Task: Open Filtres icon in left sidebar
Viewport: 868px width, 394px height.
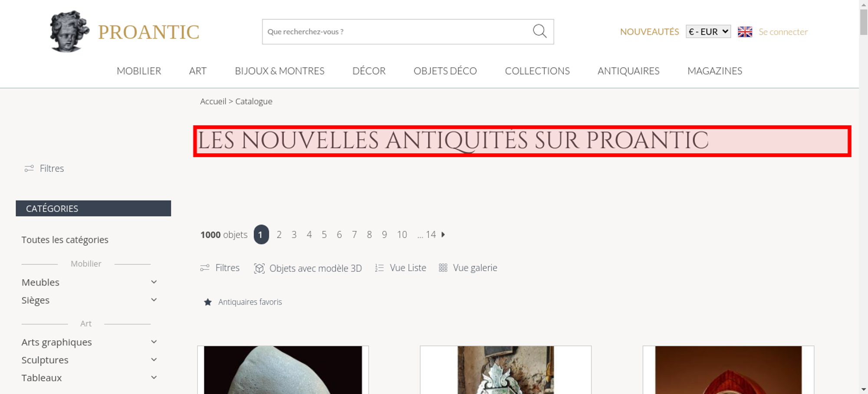Action: coord(29,168)
